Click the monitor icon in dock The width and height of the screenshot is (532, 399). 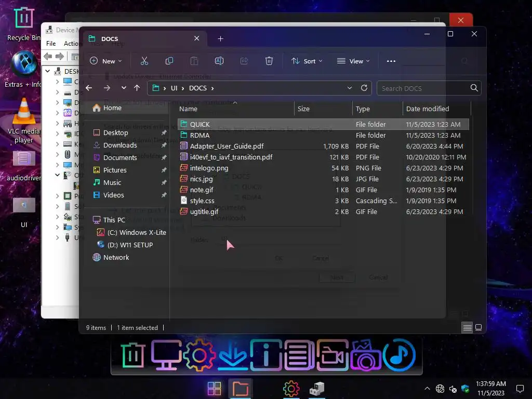(166, 355)
